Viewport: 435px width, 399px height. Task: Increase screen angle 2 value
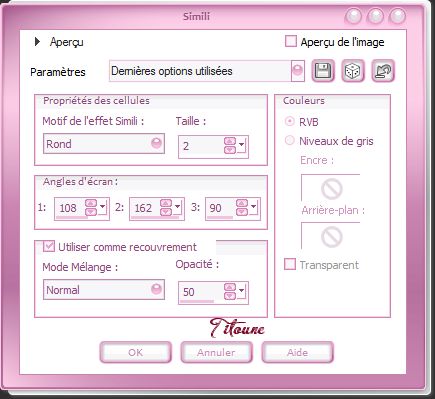(x=166, y=203)
